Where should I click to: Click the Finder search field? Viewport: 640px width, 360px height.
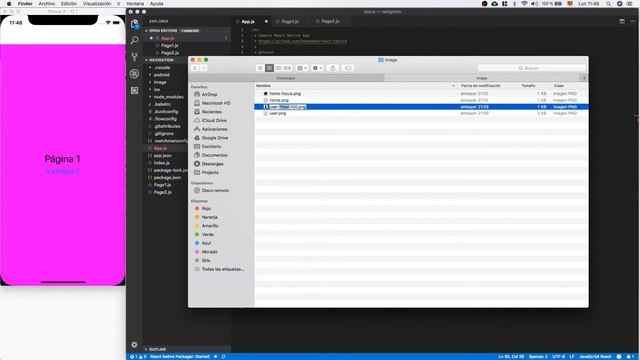pos(531,68)
